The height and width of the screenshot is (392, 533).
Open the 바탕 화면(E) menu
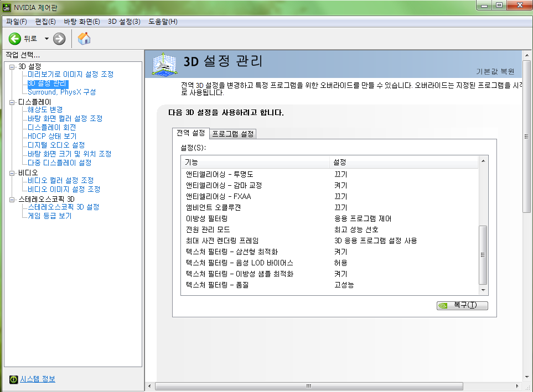tap(81, 22)
